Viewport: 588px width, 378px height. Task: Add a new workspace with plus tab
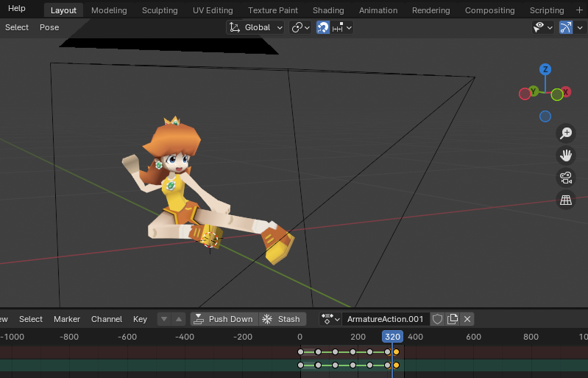(x=579, y=10)
